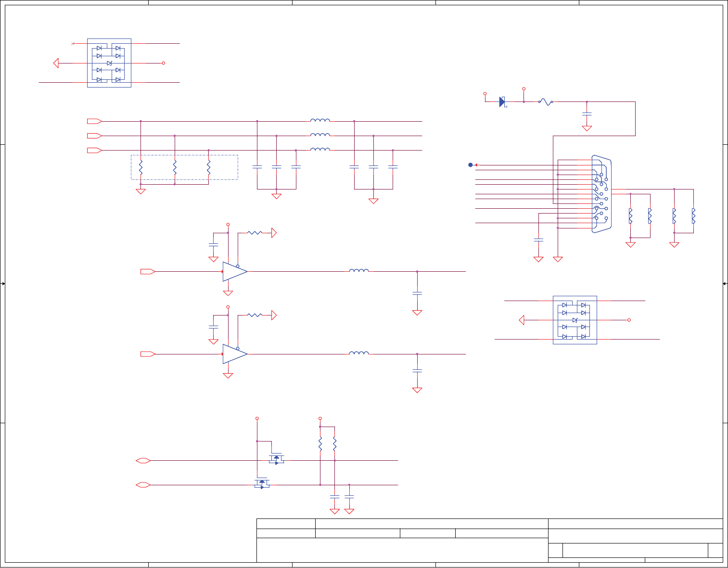This screenshot has width=728, height=568.
Task: Click the input port feeding the lower buffer
Action: click(x=148, y=354)
